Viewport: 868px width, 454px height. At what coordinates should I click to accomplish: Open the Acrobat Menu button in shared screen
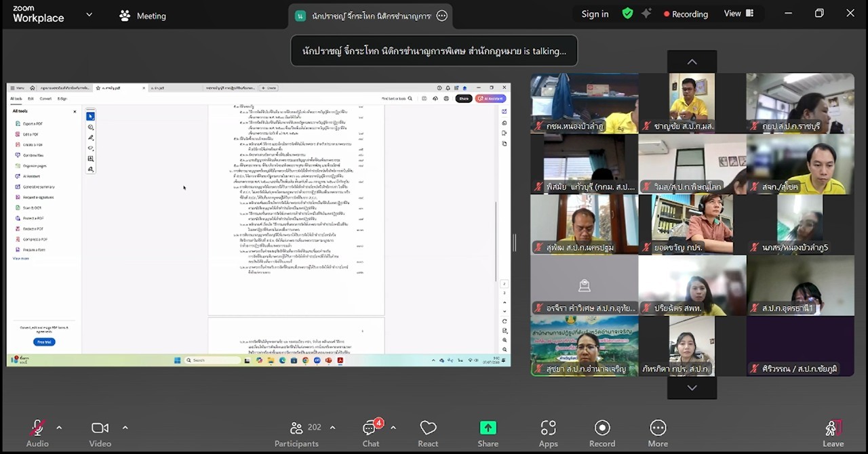pos(18,88)
